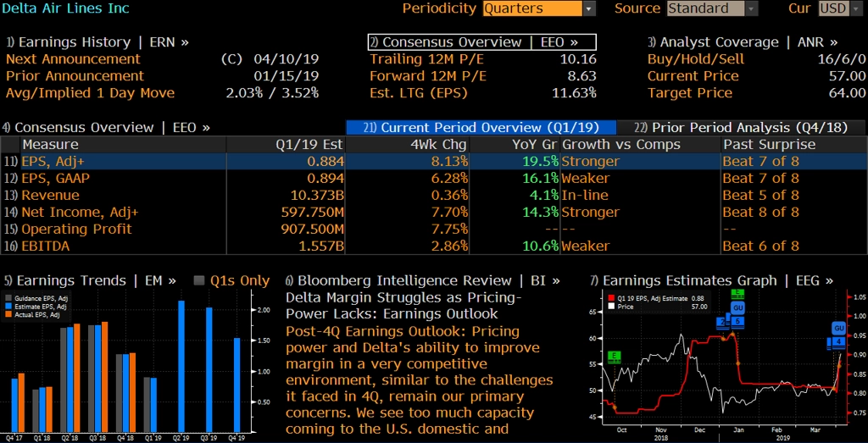Open highlighted Consensus Overview EEO link
The image size is (868, 443).
481,42
